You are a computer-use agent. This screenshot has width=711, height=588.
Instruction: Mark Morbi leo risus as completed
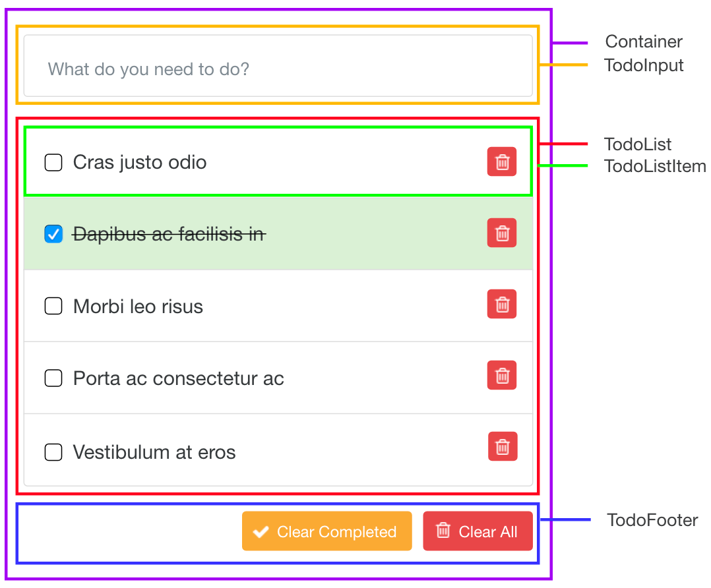pos(53,306)
